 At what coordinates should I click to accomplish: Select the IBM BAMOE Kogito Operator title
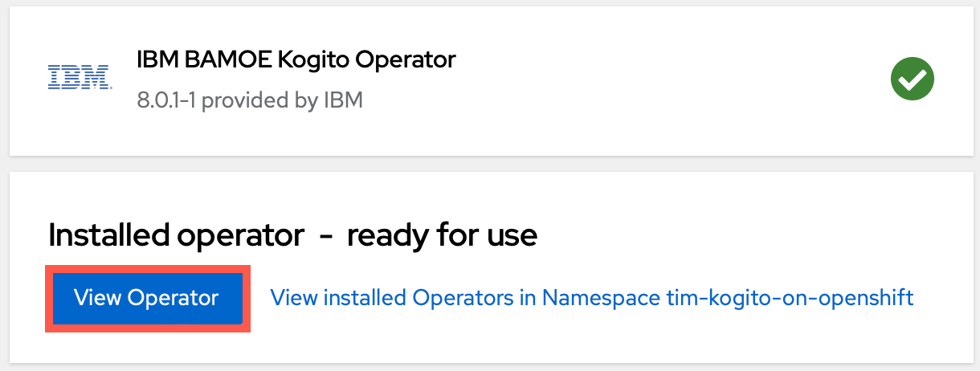[297, 59]
